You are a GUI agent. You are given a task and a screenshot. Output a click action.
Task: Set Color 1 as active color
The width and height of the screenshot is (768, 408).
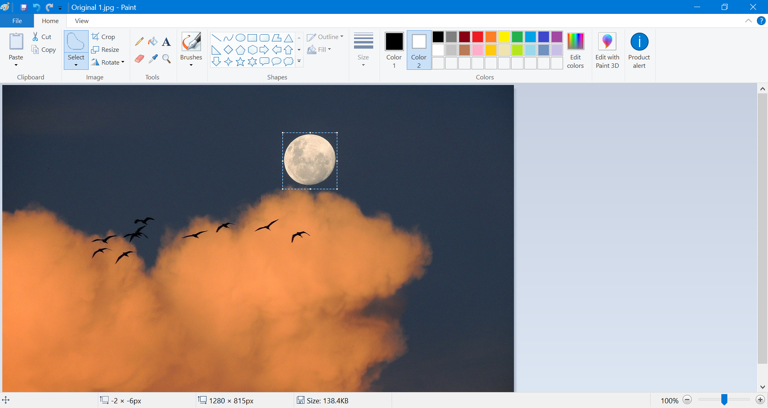(394, 48)
